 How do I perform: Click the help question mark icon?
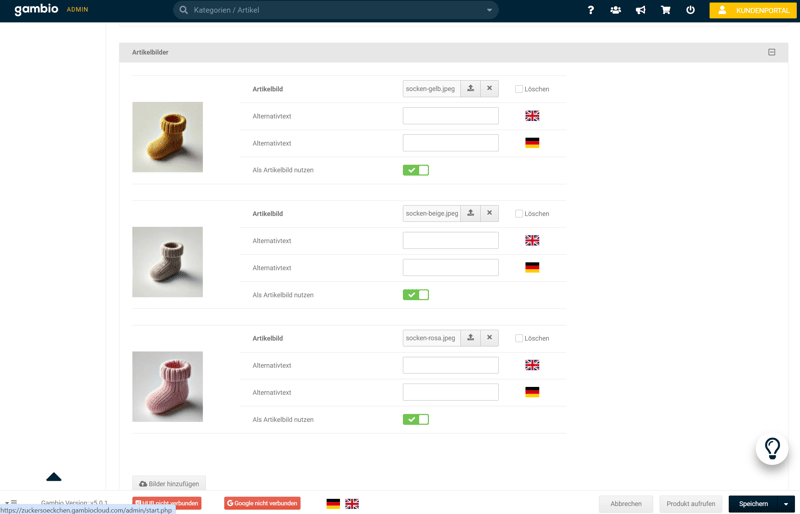click(x=590, y=10)
